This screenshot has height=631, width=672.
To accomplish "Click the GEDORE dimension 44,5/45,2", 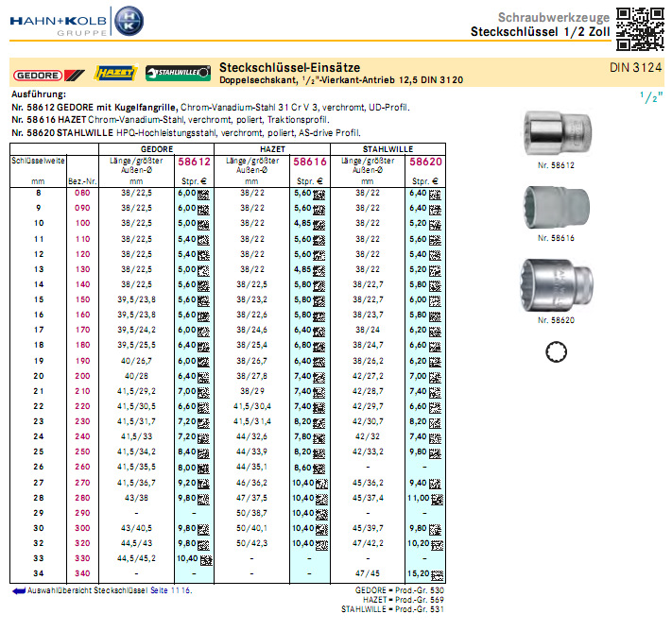I will (x=136, y=558).
